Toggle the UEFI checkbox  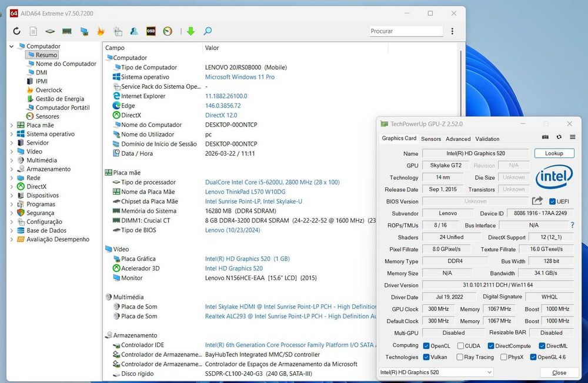click(552, 201)
